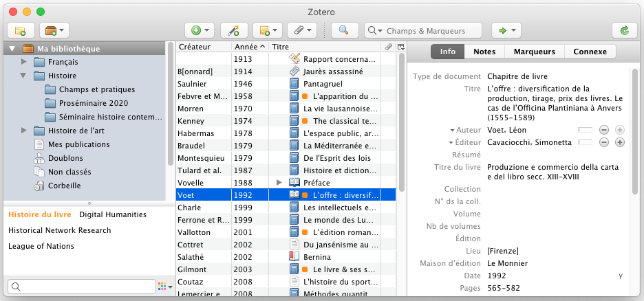
Task: Open the New Library dropdown button
Action: 54,30
